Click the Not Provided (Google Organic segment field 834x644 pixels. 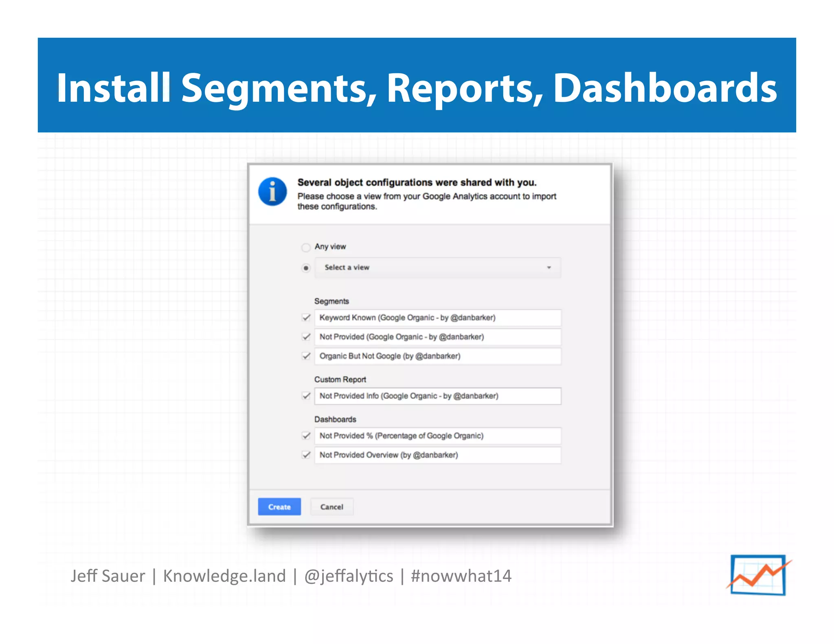[437, 337]
